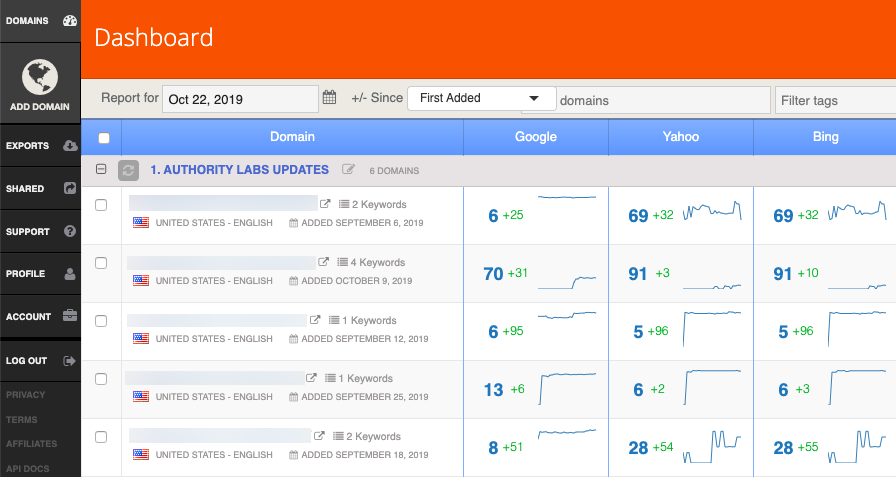Click Yahoo rank 91 in October 9 row
The height and width of the screenshot is (477, 896).
[x=638, y=274]
